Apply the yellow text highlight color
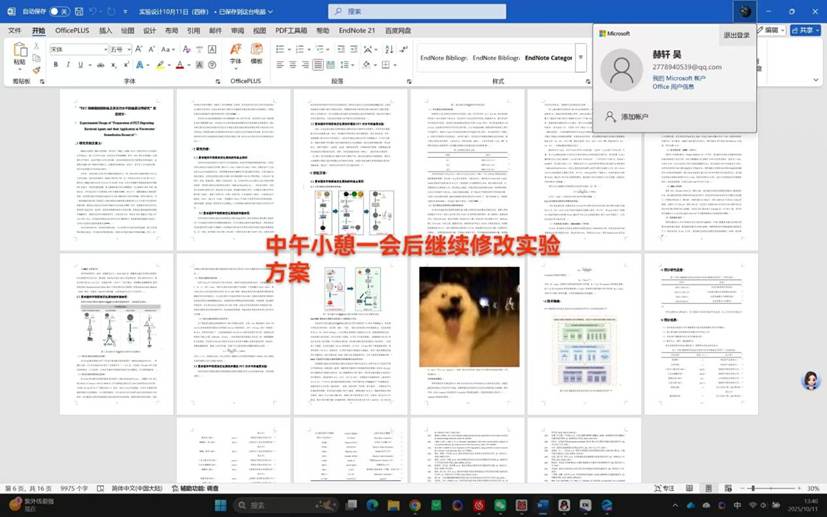This screenshot has width=827, height=517. coord(160,65)
